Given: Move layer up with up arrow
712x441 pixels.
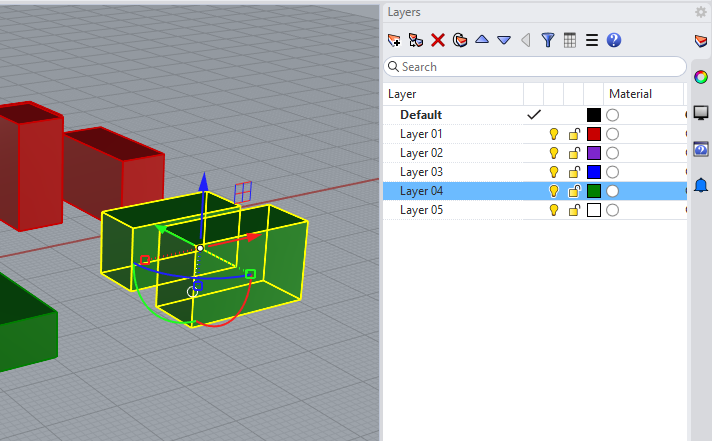Looking at the screenshot, I should tap(482, 40).
